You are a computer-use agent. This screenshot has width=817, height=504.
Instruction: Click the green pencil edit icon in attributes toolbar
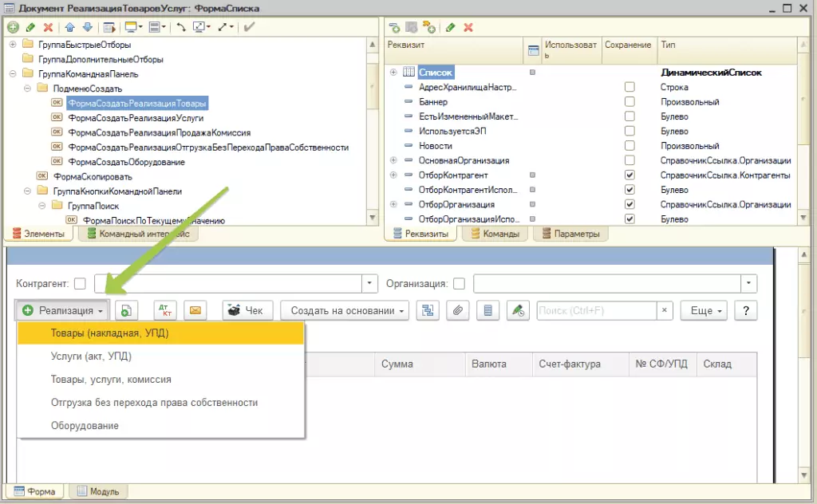point(451,27)
